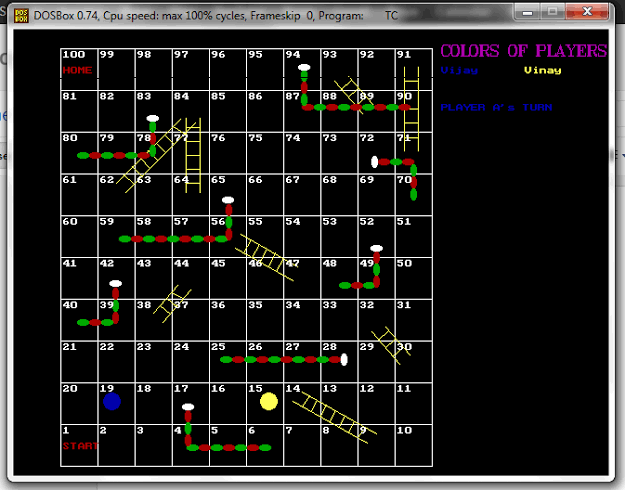Click the white snake head at cell 94
Viewport: 625px width, 490px height.
pyautogui.click(x=303, y=70)
